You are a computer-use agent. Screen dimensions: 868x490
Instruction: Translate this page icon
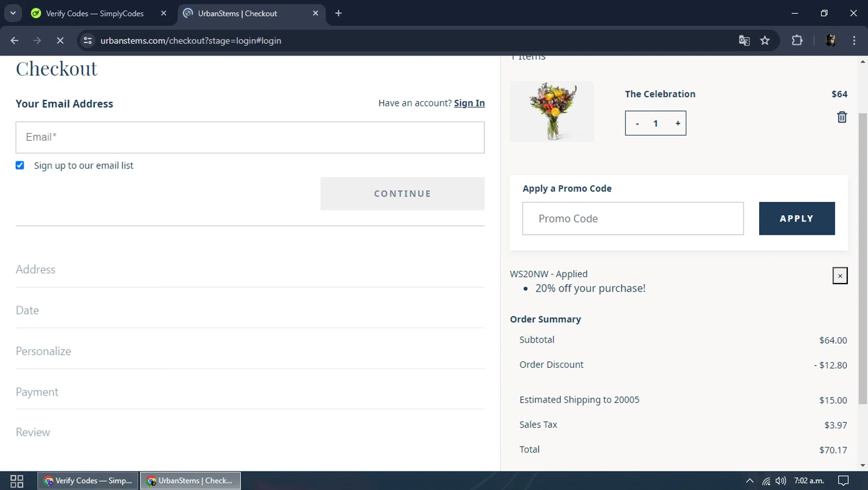tap(744, 40)
